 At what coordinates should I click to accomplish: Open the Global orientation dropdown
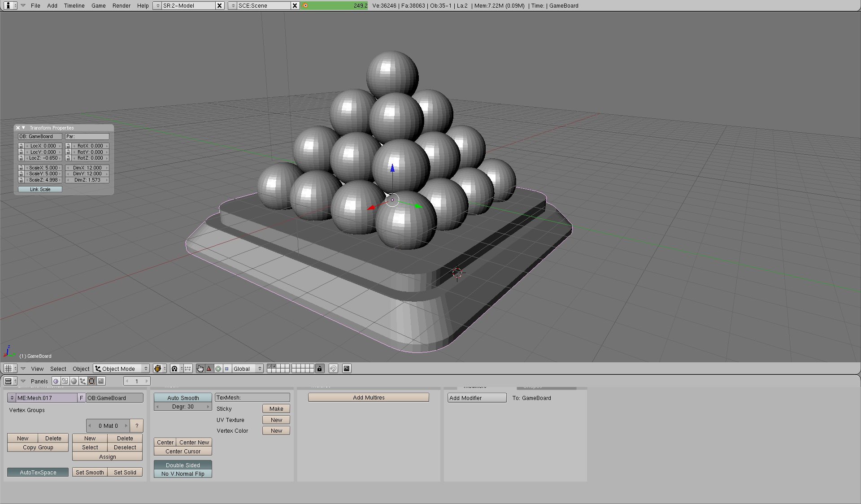coord(247,369)
